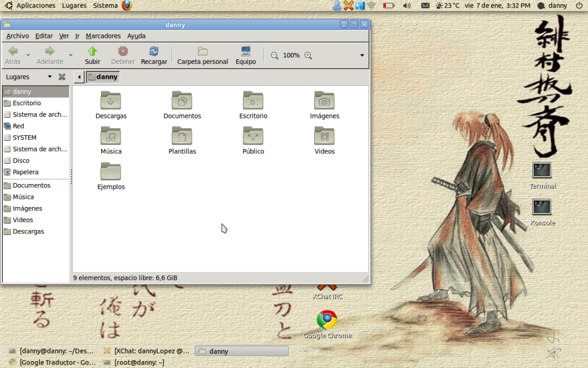
Task: Click the location bar left scroll arrow
Action: (79, 77)
